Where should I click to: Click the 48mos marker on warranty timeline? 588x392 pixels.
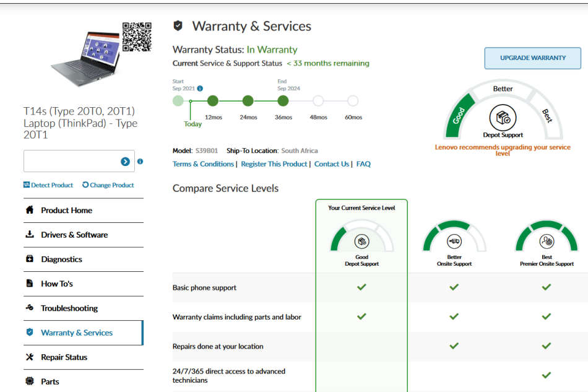318,101
